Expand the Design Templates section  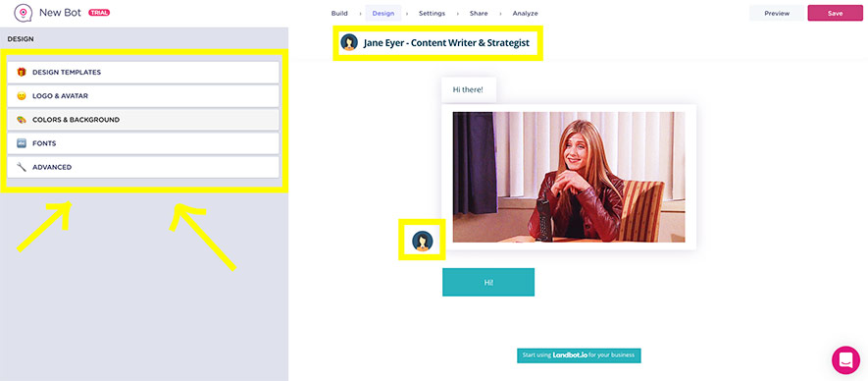143,72
